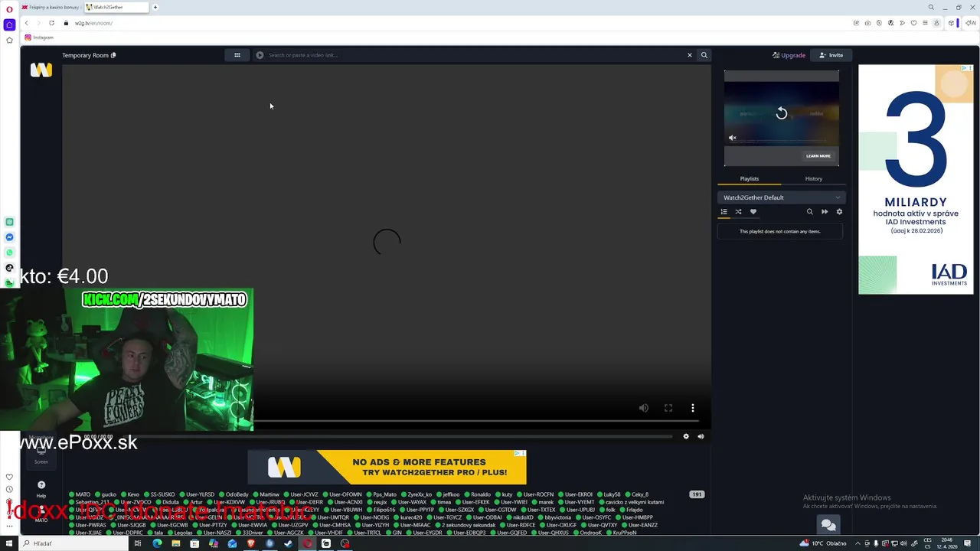Viewport: 980px width, 551px height.
Task: Replay the ad video preview
Action: click(781, 113)
